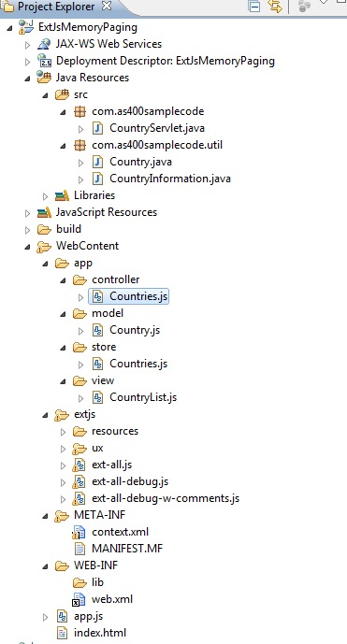This screenshot has width=347, height=644.
Task: Select ext-all-debug-w-comments.js label
Action: [166, 498]
